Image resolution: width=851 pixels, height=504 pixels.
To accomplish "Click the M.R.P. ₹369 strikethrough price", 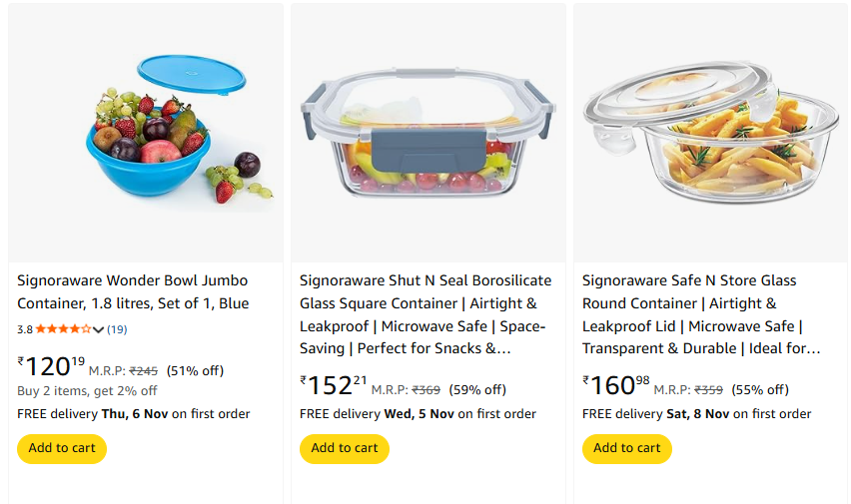I will click(x=426, y=390).
